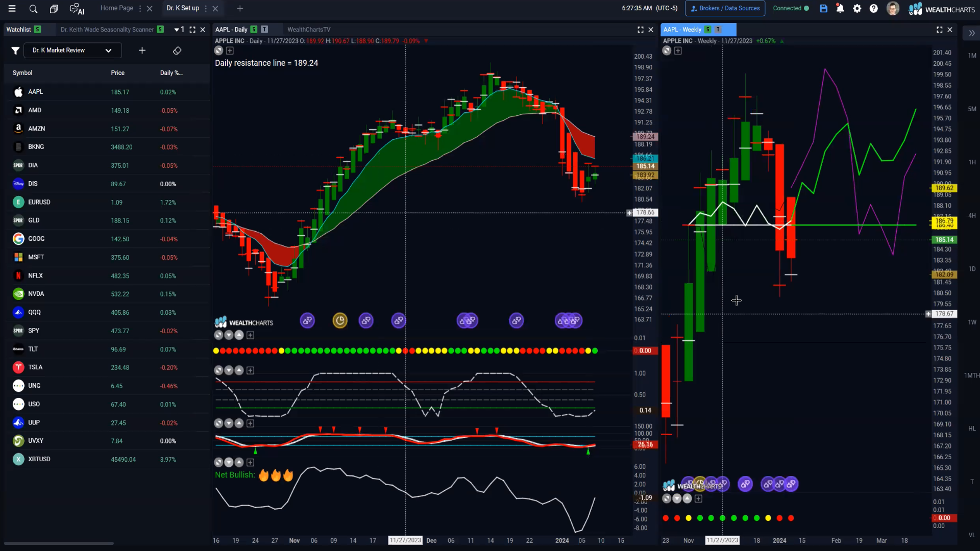Open the user profile avatar
The height and width of the screenshot is (551, 980).
pos(893,9)
